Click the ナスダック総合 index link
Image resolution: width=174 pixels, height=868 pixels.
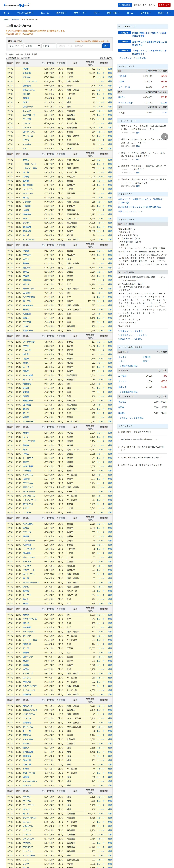click(125, 103)
